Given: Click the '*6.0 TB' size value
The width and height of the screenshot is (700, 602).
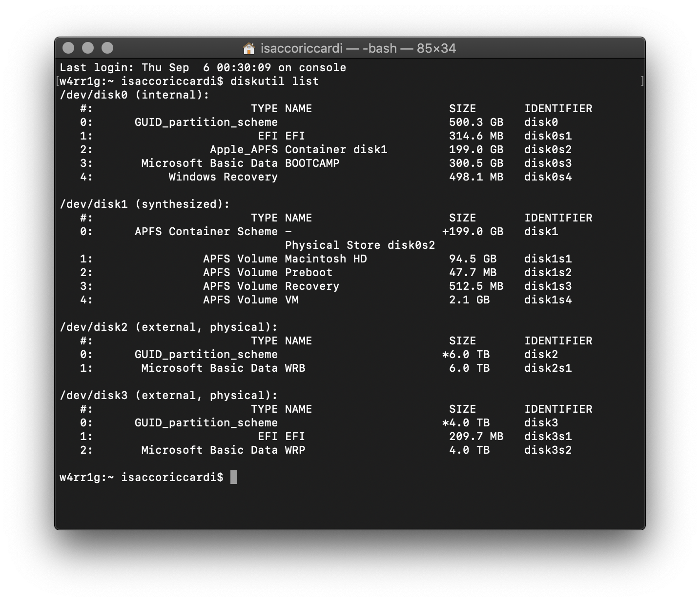Looking at the screenshot, I should coord(466,354).
